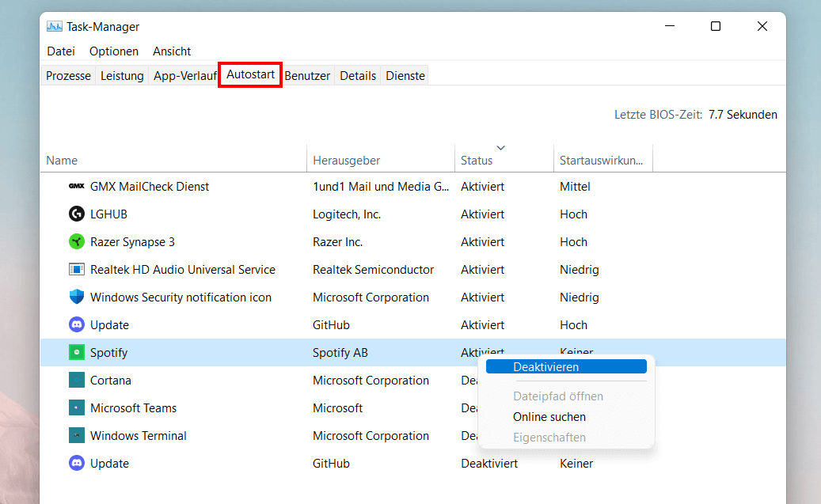The width and height of the screenshot is (821, 504).
Task: Click the Windows Security shield icon
Action: pyautogui.click(x=77, y=297)
